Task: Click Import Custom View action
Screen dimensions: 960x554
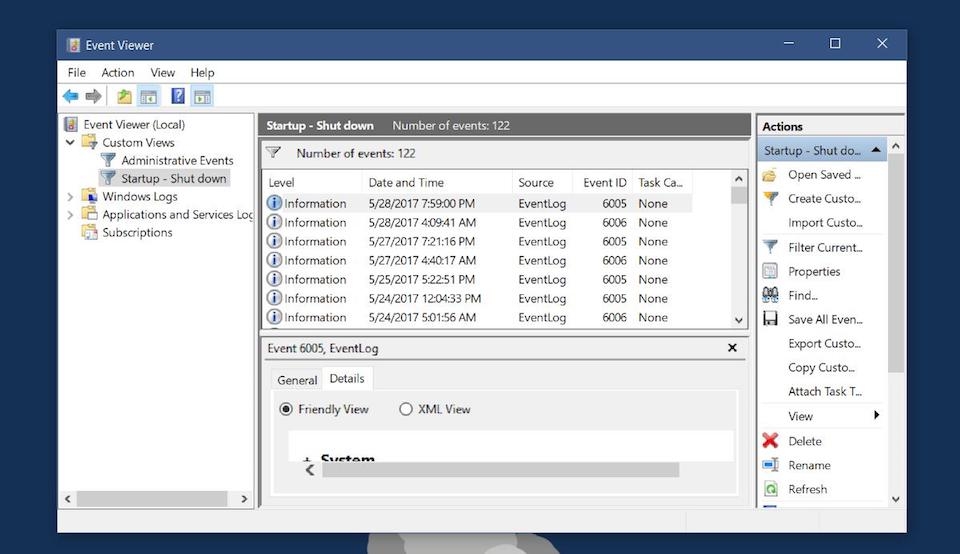Action: point(825,223)
